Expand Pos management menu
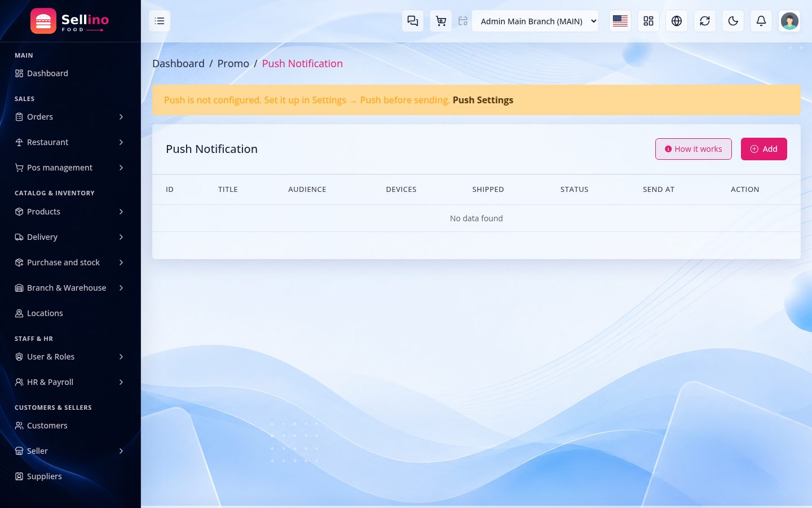Screen dimensions: 812x508 [x=70, y=168]
